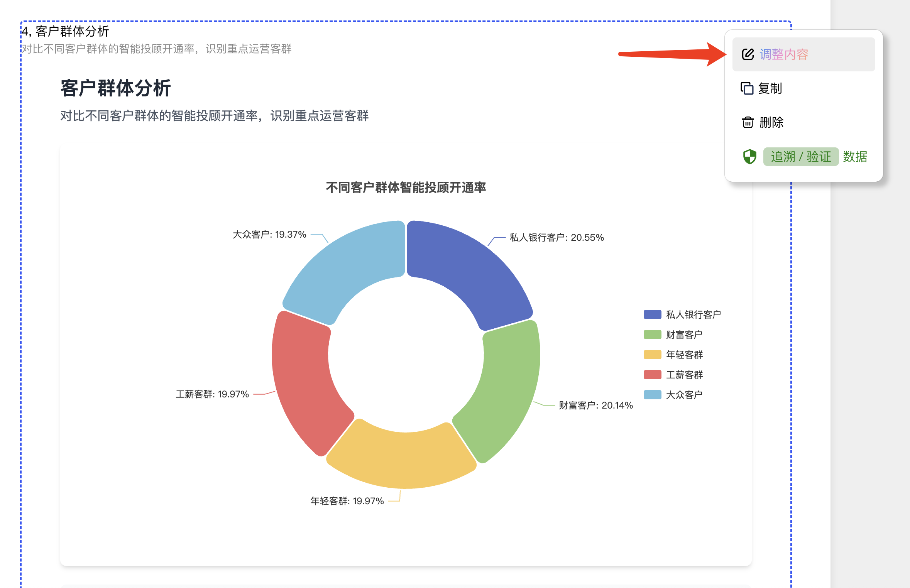Toggle 工薪客群 in the chart legend
Viewport: 910px width, 588px height.
point(685,375)
